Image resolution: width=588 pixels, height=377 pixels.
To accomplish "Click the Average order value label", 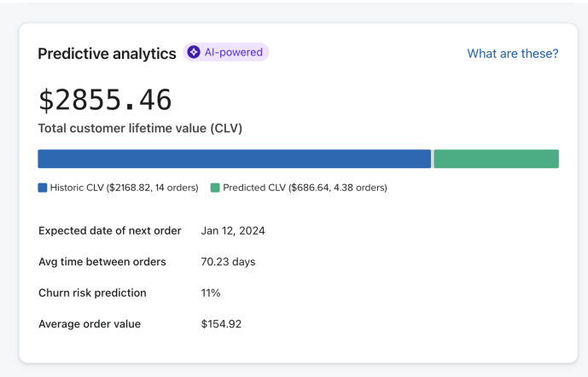I will tap(90, 324).
